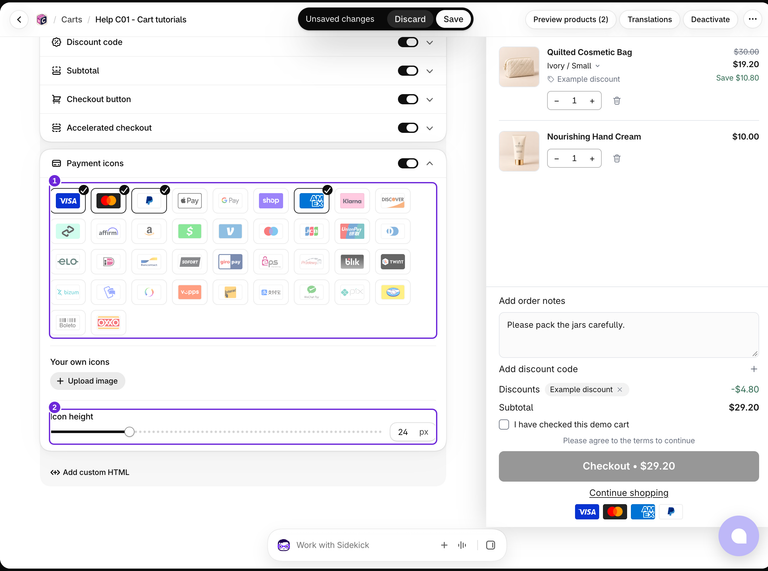The width and height of the screenshot is (768, 571).
Task: Collapse the Payment icons section chevron
Action: pos(430,164)
